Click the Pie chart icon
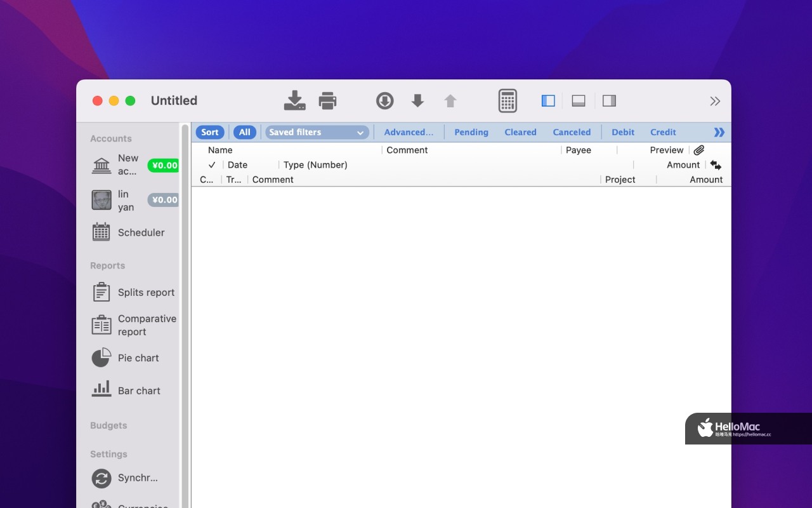812x508 pixels. (x=101, y=358)
